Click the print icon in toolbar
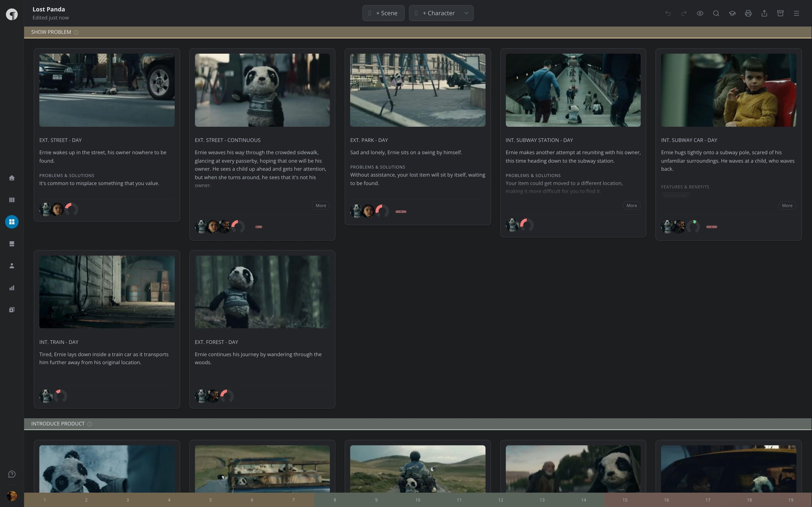This screenshot has height=507, width=812. pyautogui.click(x=748, y=13)
